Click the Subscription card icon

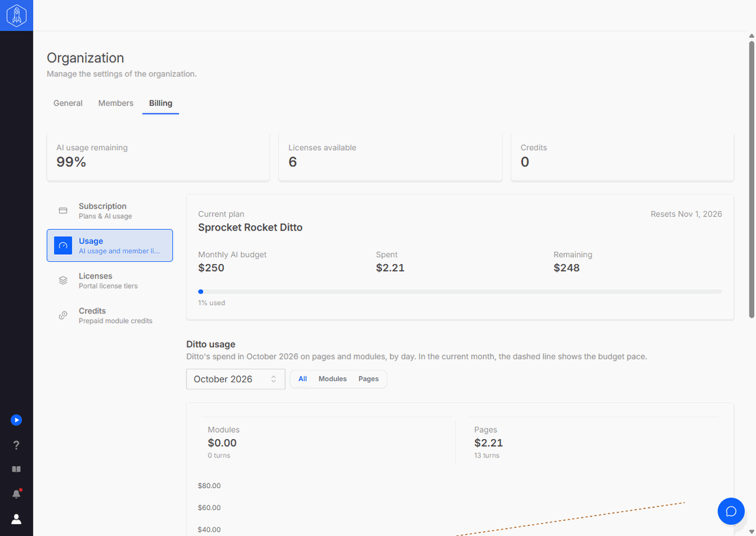coord(63,211)
